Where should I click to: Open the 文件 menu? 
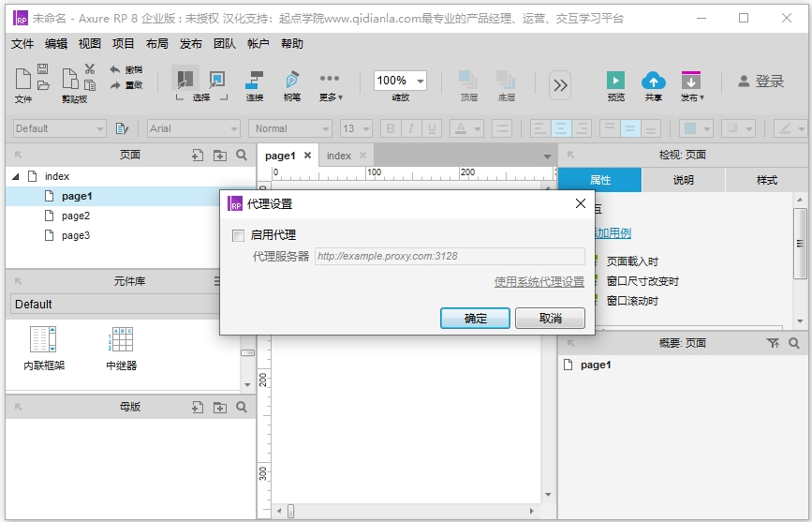22,43
